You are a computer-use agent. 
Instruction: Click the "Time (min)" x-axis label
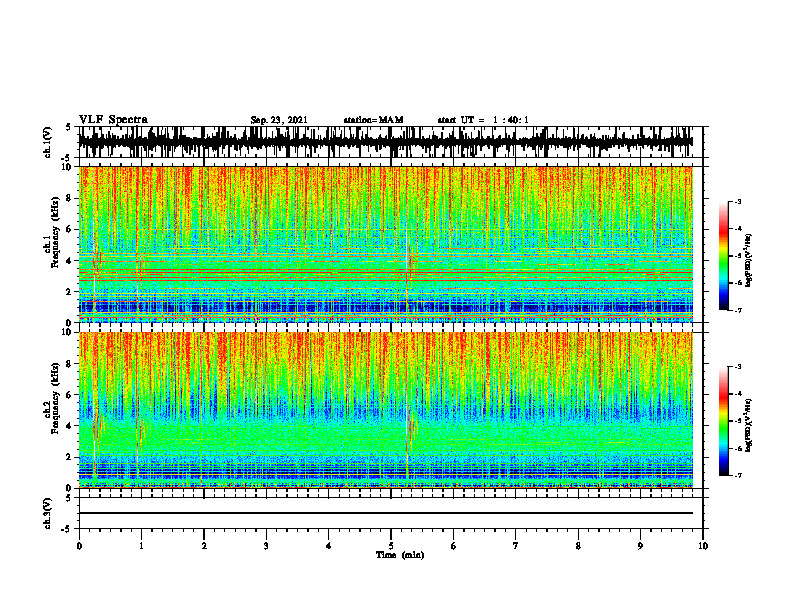[400, 555]
